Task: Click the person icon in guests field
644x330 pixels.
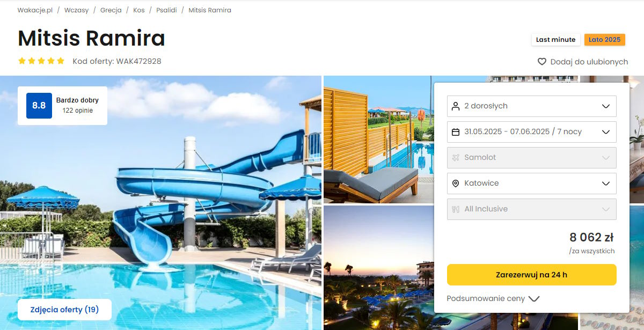Action: coord(456,106)
